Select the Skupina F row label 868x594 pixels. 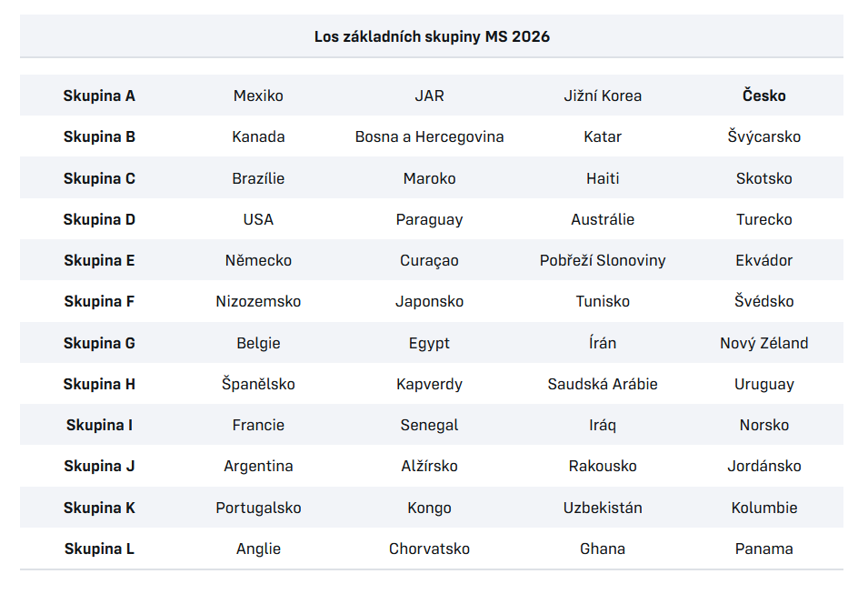[x=99, y=301]
